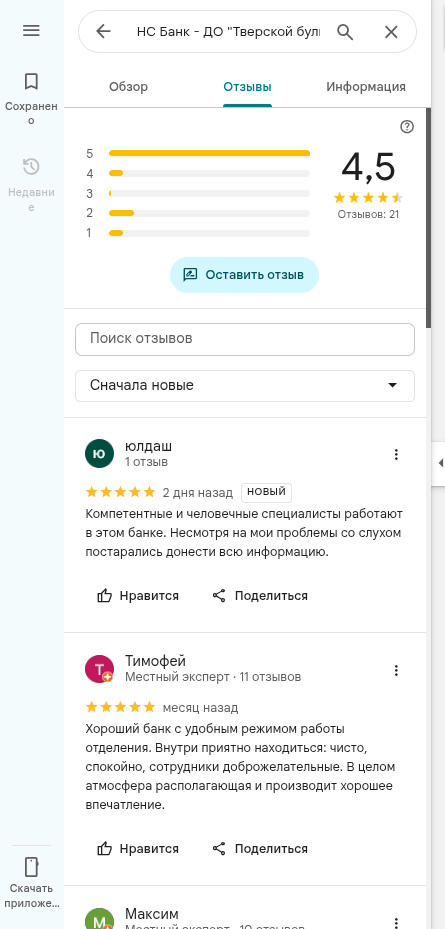Click the back arrow in search bar
This screenshot has height=929, width=445.
pyautogui.click(x=103, y=31)
